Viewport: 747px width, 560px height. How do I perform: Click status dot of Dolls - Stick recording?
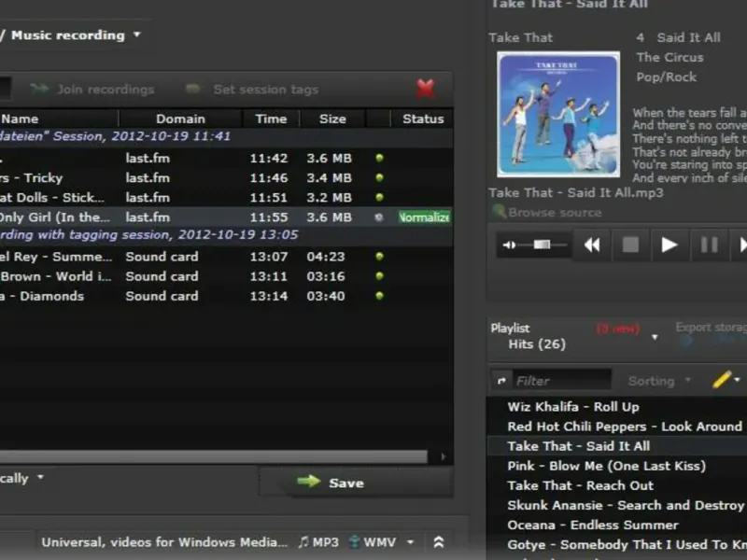tap(379, 197)
